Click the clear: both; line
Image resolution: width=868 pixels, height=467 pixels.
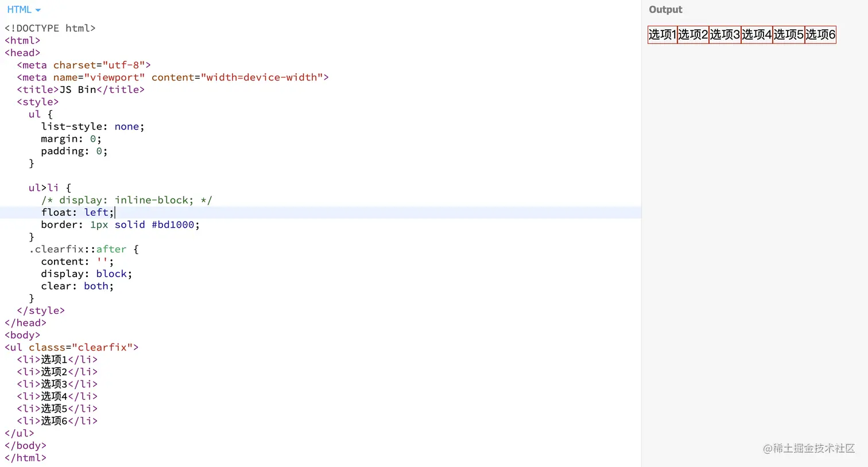(77, 286)
